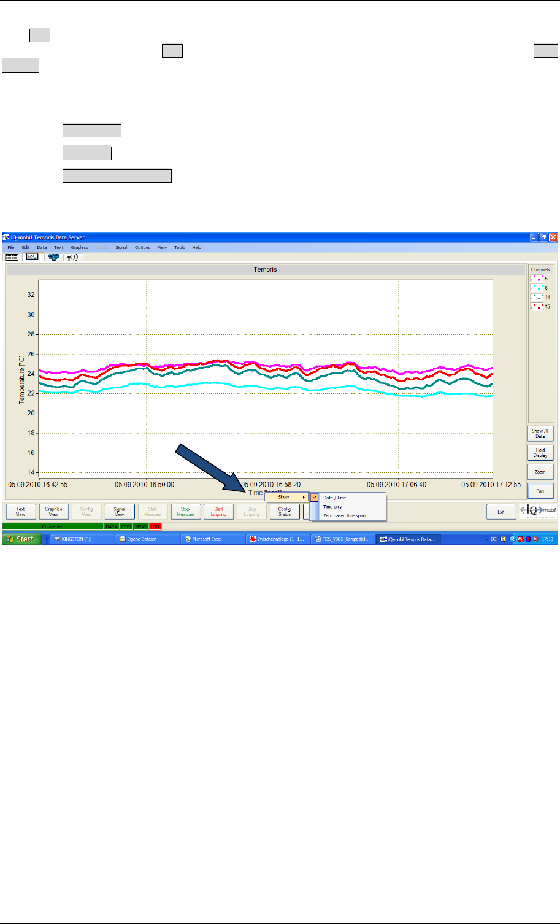Open the Signal menu
This screenshot has width=560, height=924.
coord(121,248)
